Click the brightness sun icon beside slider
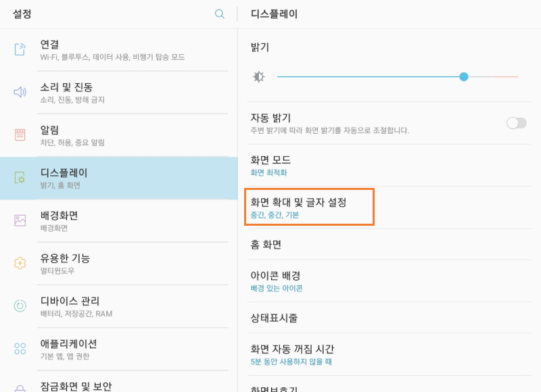 point(260,76)
